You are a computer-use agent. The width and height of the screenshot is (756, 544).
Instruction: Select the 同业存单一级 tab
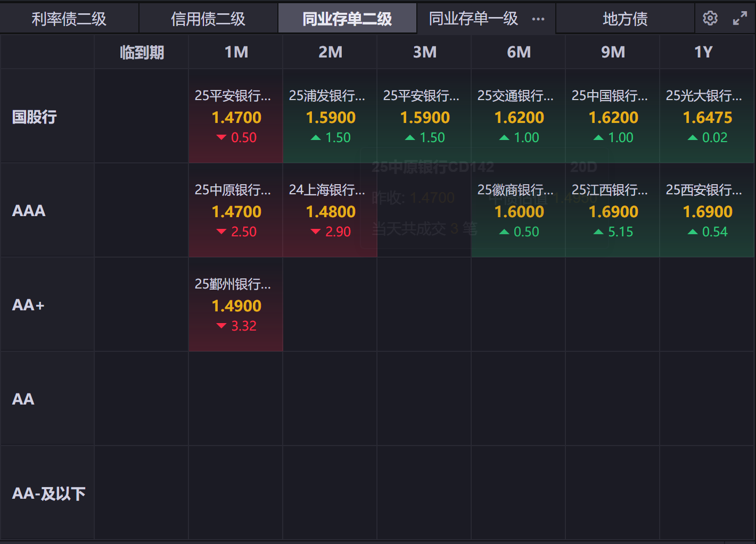pos(473,19)
